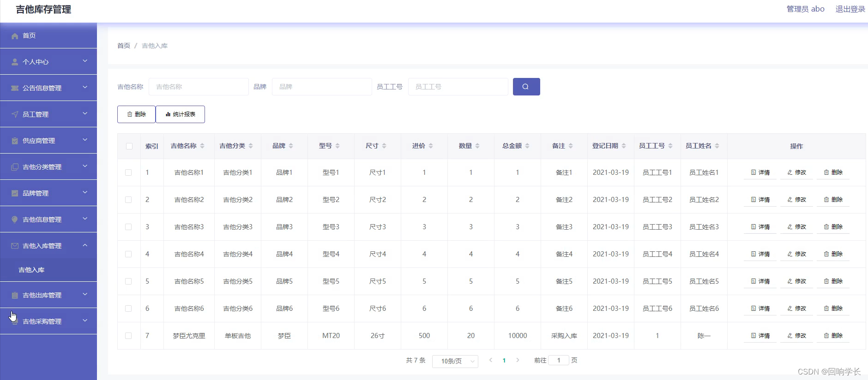Viewport: 868px width, 380px height.
Task: Click 修改 for row 2
Action: [x=796, y=200]
